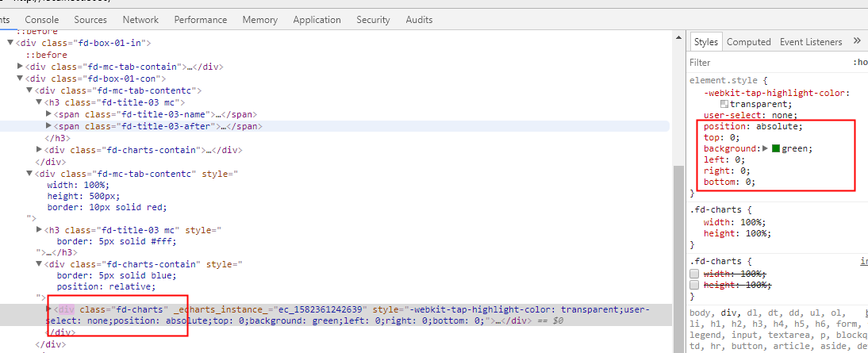The height and width of the screenshot is (353, 868).
Task: Toggle the struck-through height: 100% checkbox
Action: coord(694,285)
